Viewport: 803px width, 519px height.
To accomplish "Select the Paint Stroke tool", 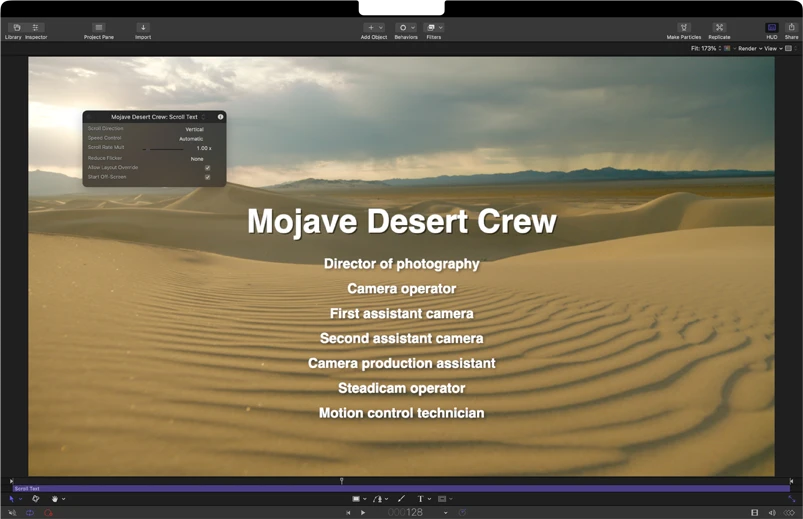I will click(x=401, y=499).
